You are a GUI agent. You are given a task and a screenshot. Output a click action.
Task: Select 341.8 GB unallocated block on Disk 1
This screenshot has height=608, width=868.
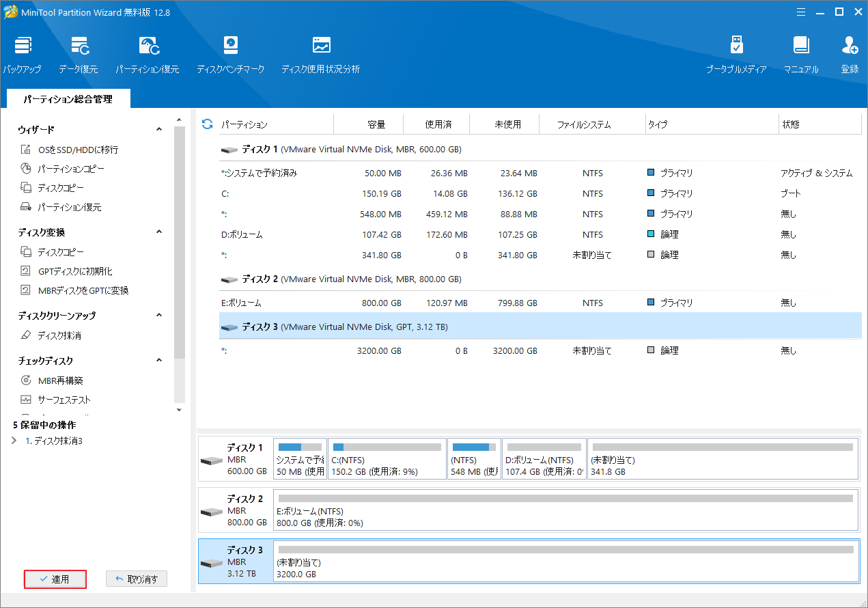[x=723, y=458]
